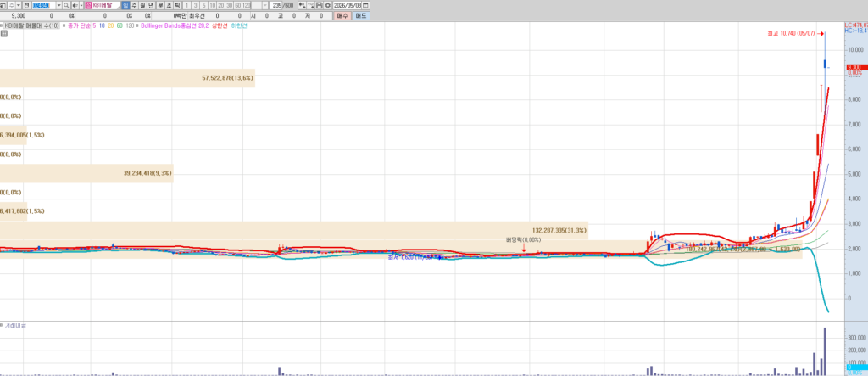Choose the 3 interval button

tap(196, 5)
